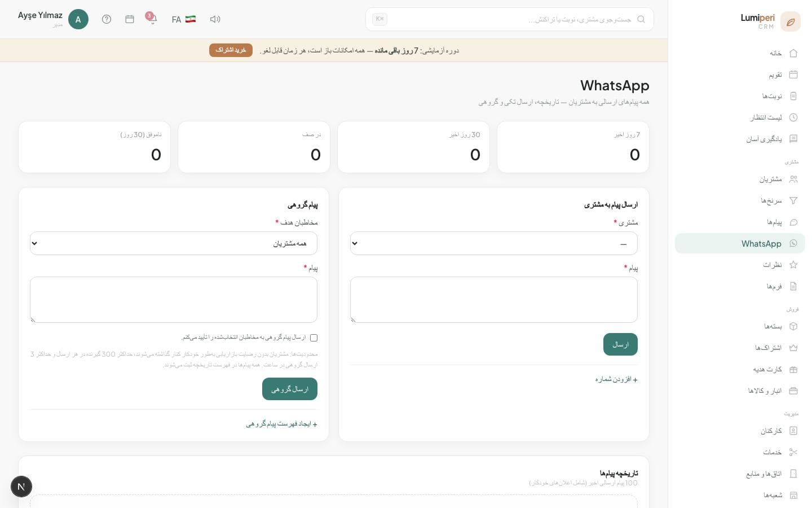Click the speaker announcements icon
Screen dimensions: 812x508
pyautogui.click(x=215, y=19)
